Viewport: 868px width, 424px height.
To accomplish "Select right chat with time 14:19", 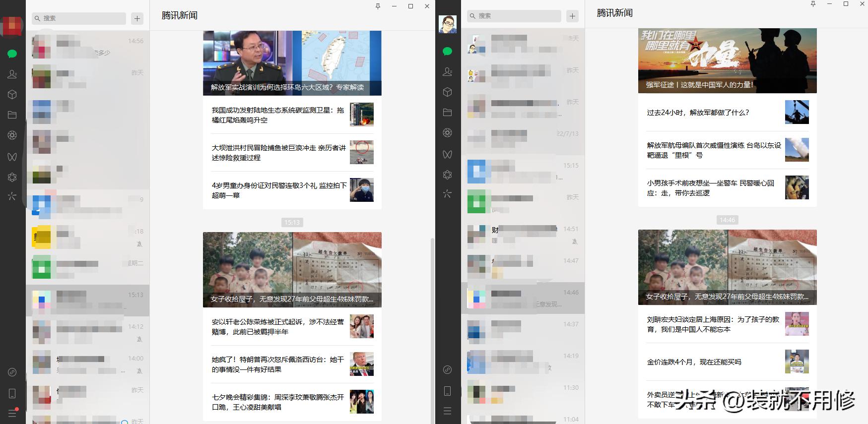I will click(523, 362).
